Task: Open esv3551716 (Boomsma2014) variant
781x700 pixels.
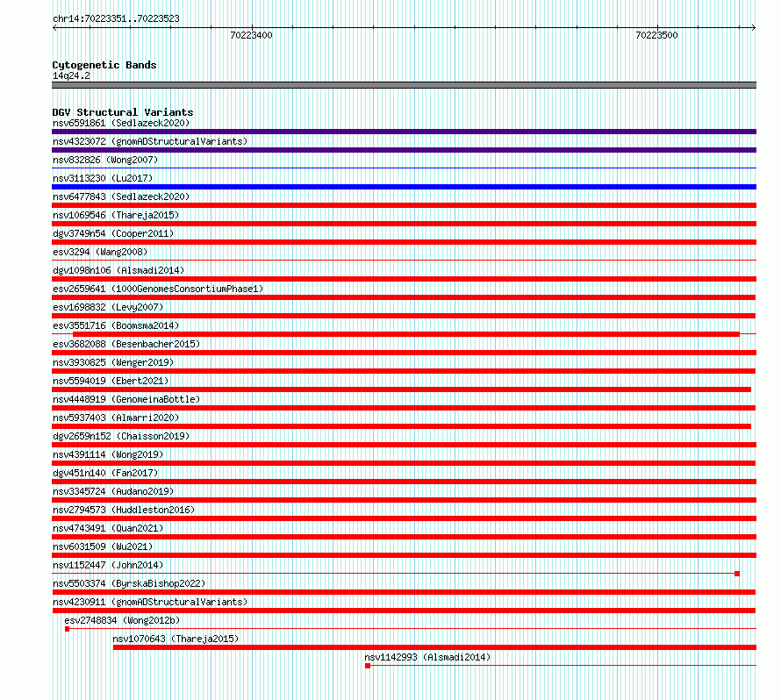Action: coord(116,325)
